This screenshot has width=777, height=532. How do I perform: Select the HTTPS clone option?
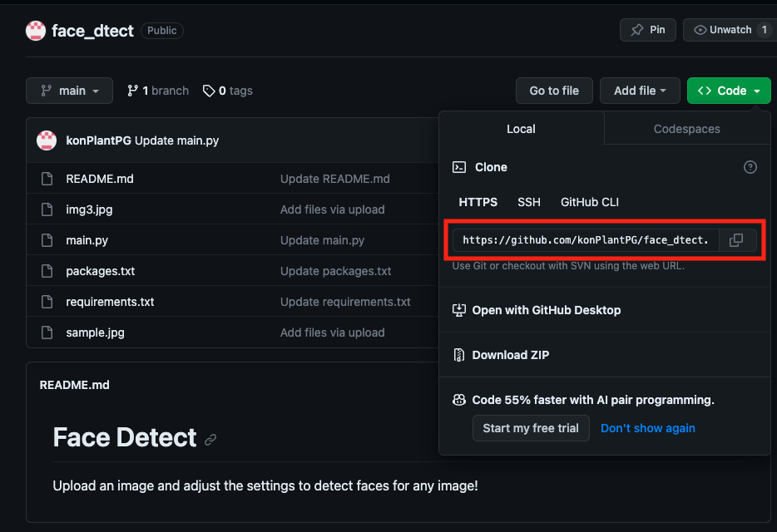pyautogui.click(x=478, y=202)
